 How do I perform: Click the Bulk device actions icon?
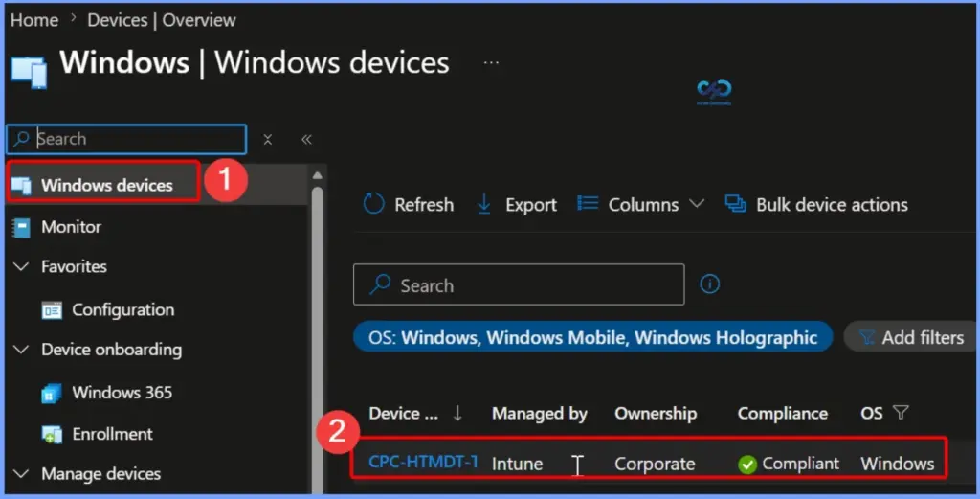coord(735,203)
